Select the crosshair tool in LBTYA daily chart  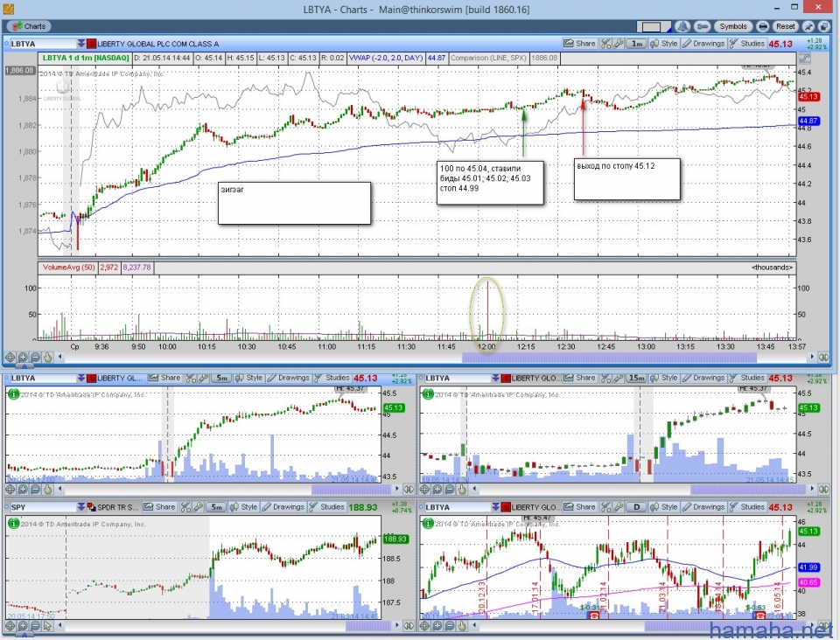tap(425, 625)
